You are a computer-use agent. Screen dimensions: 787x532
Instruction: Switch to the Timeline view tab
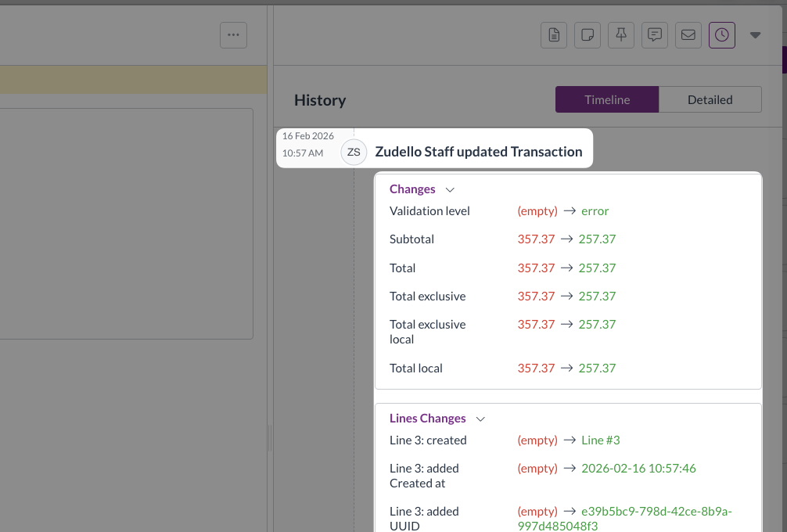pos(607,99)
